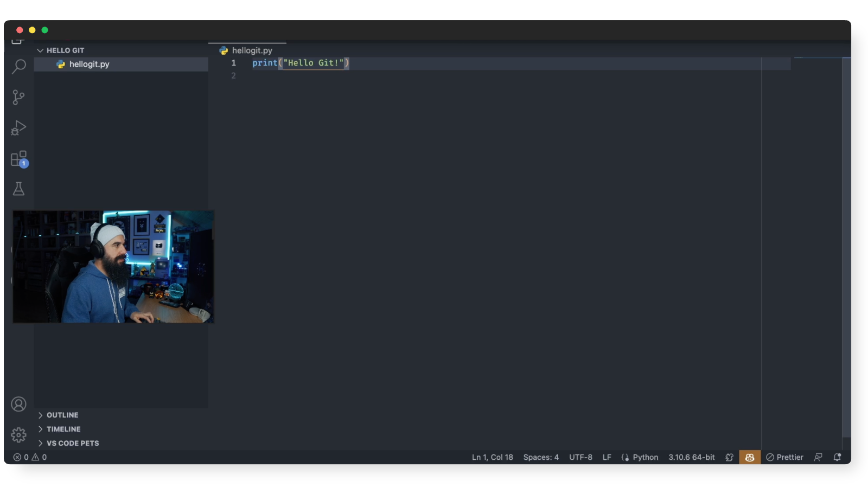Click the Python file icon in hellogit.py tab
The width and height of the screenshot is (868, 488).
[x=224, y=50]
